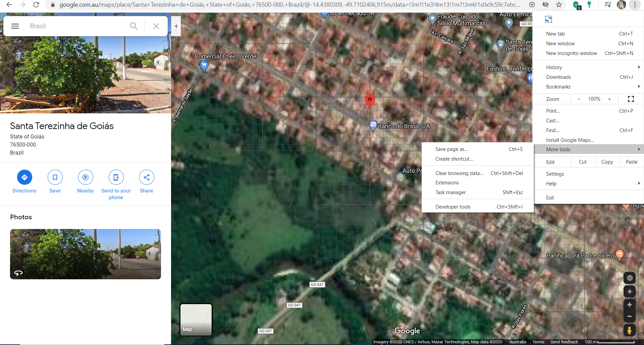Open the street view photo thumbnail
Screen dimensions: 644x345
point(86,254)
